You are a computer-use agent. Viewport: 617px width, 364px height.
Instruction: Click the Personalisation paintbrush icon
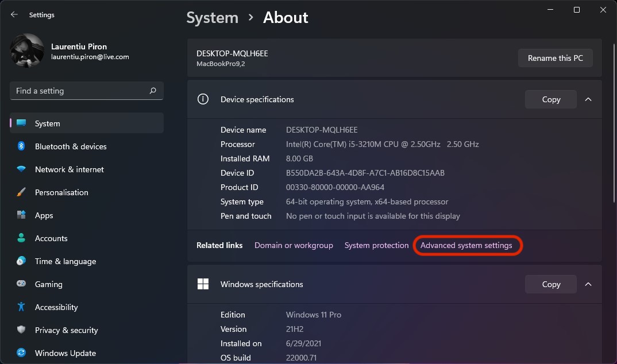[21, 192]
